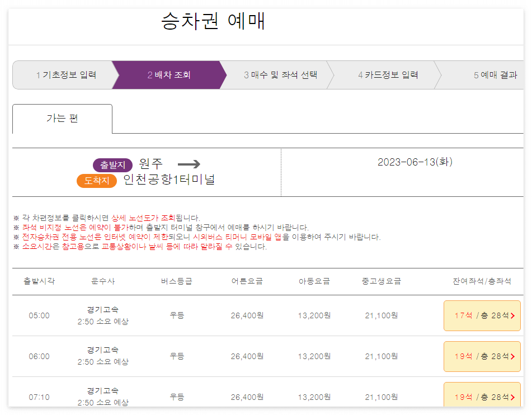Click 2:50 소요 예상 in 05:00 row
Viewport: 532px width, 415px height.
point(103,322)
